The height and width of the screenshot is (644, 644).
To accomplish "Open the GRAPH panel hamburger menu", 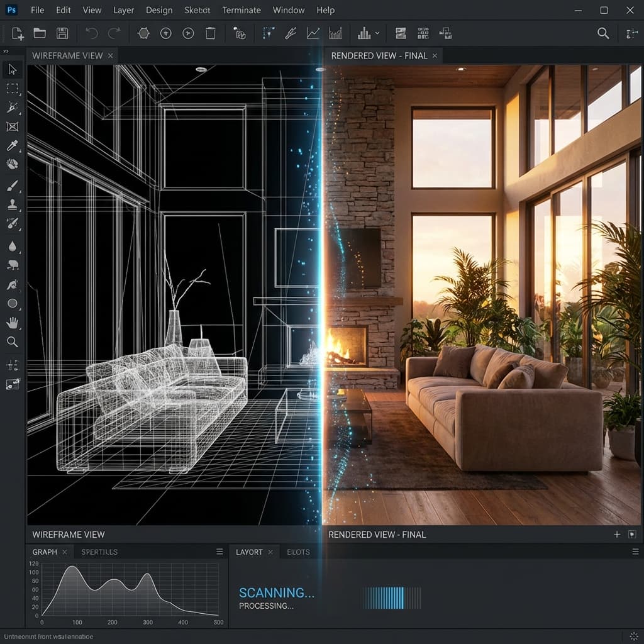I will (219, 551).
